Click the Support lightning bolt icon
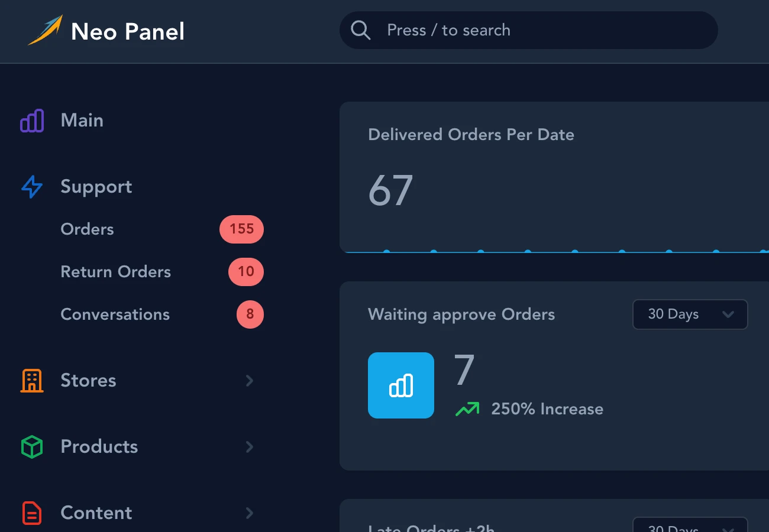 pyautogui.click(x=32, y=187)
